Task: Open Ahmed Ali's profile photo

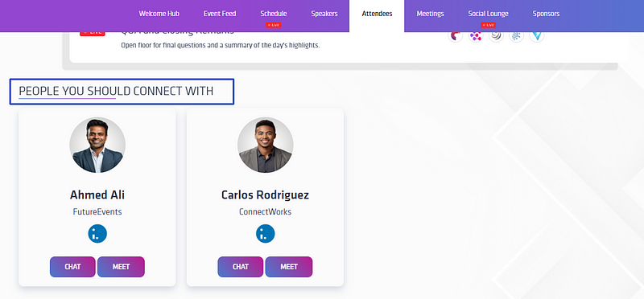Action: (x=97, y=145)
